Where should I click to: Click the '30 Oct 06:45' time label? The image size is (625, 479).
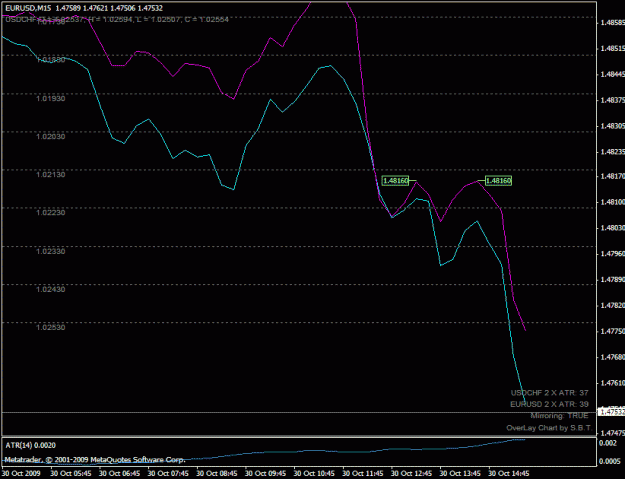(x=119, y=473)
